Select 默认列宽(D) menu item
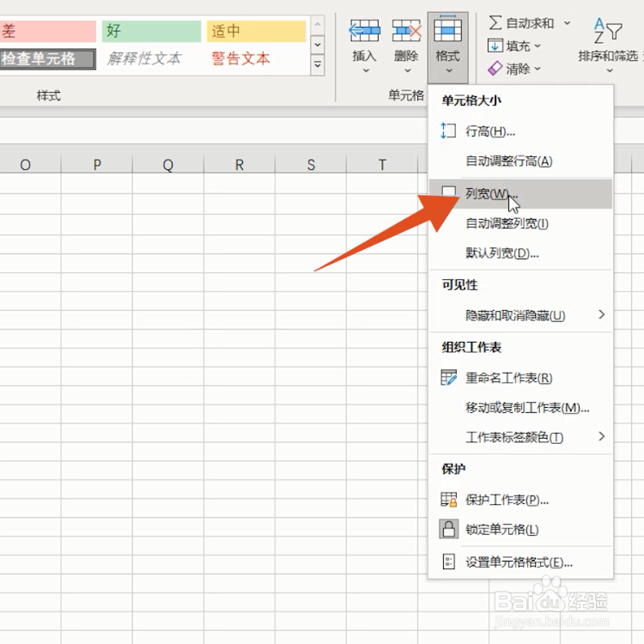The width and height of the screenshot is (644, 644). pyautogui.click(x=520, y=253)
